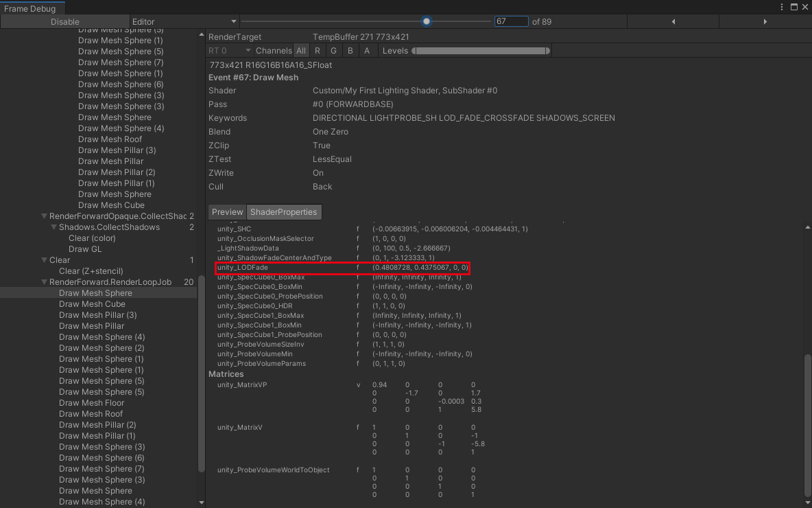Click the frame event slider handle

pos(426,21)
